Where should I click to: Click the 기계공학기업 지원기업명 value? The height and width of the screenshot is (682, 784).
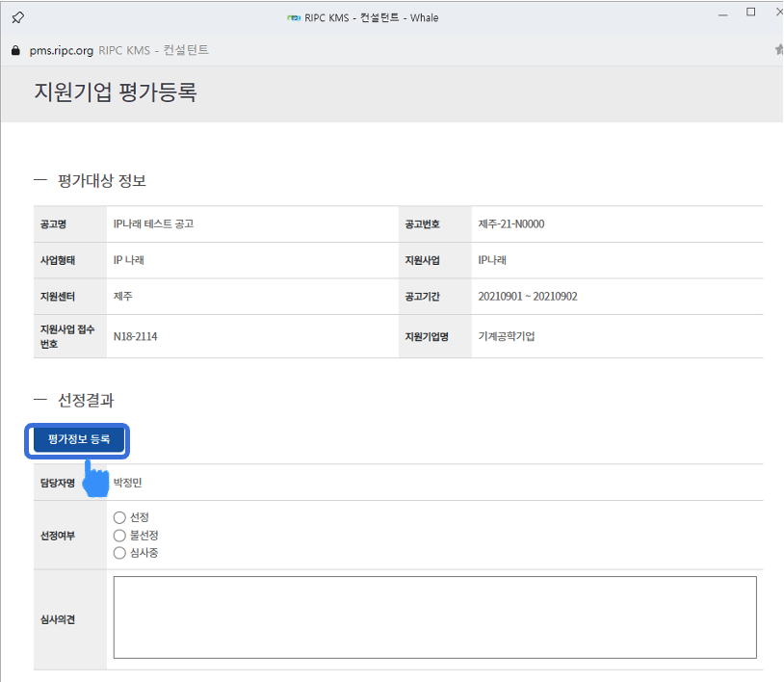(x=507, y=337)
